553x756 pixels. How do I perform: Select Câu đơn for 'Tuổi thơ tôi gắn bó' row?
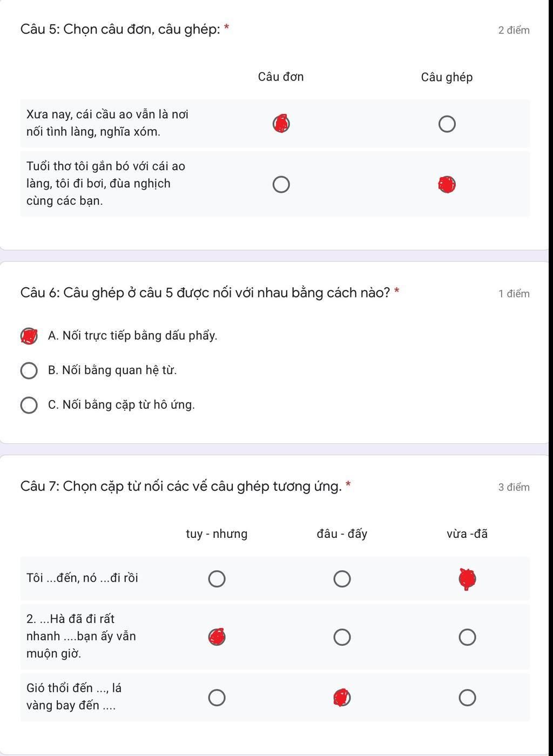pyautogui.click(x=281, y=184)
